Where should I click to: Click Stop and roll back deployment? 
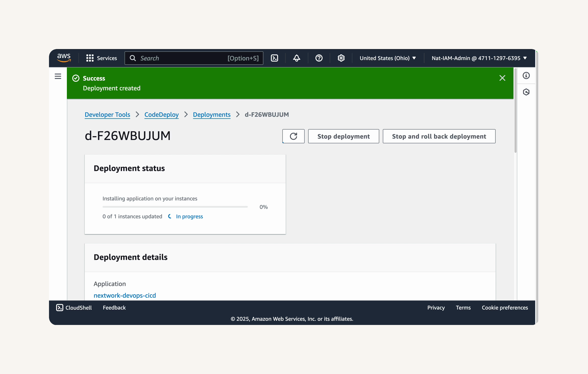coord(439,136)
